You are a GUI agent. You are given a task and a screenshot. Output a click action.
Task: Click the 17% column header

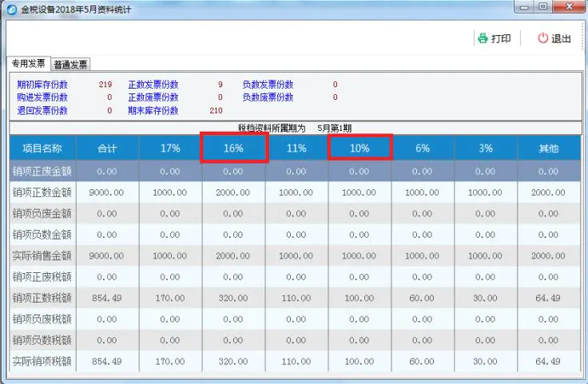pyautogui.click(x=170, y=148)
